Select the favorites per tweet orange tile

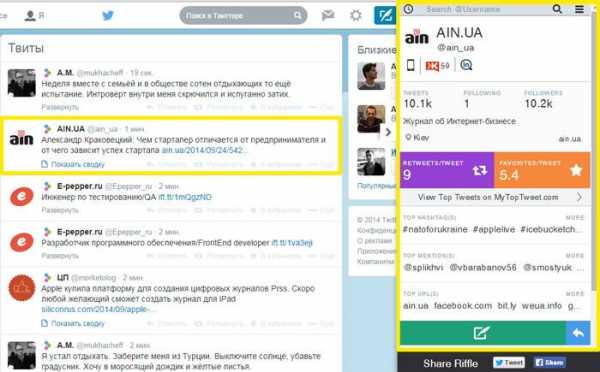point(542,170)
